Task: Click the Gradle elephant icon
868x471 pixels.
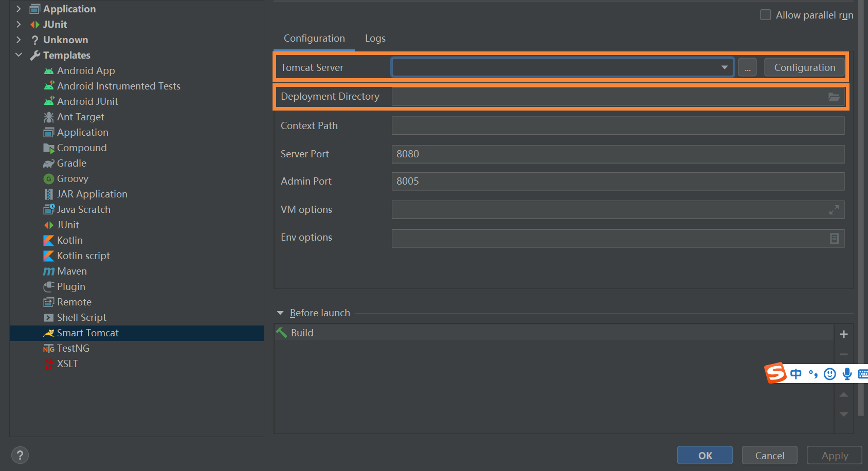Action: [49, 164]
